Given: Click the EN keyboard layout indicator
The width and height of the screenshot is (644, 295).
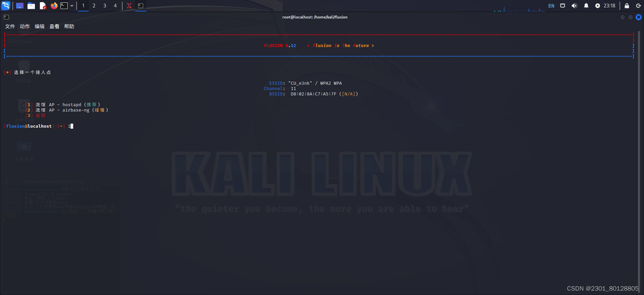Looking at the screenshot, I should pyautogui.click(x=551, y=6).
